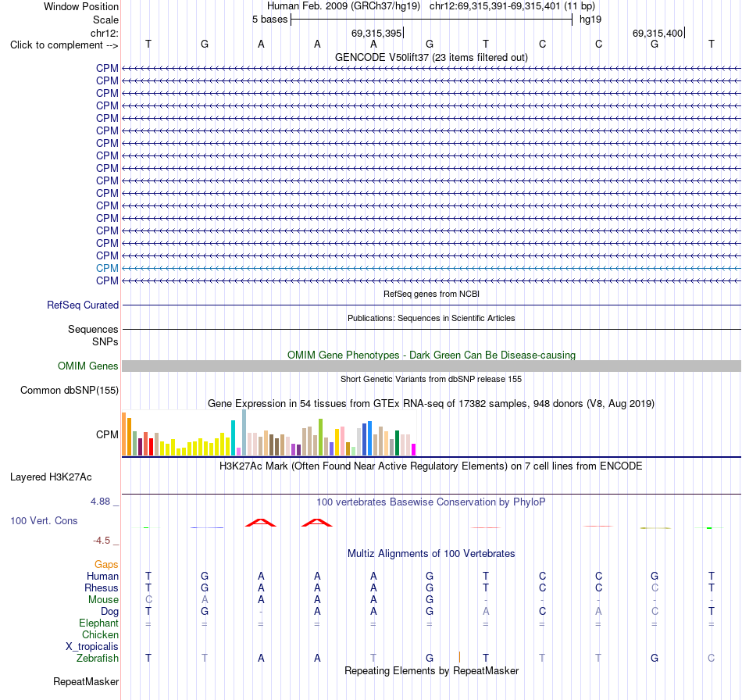Click the 'Sequences' track label
This screenshot has height=700, width=742.
point(93,330)
